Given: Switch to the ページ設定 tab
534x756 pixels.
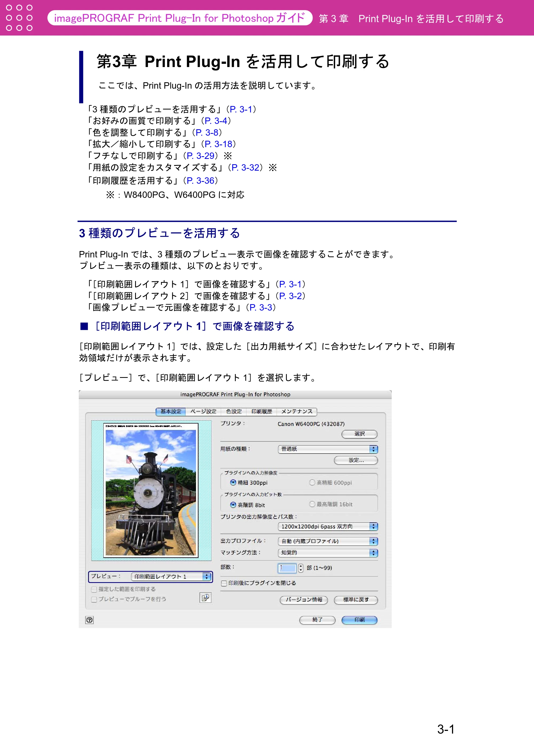Looking at the screenshot, I should pyautogui.click(x=203, y=412).
